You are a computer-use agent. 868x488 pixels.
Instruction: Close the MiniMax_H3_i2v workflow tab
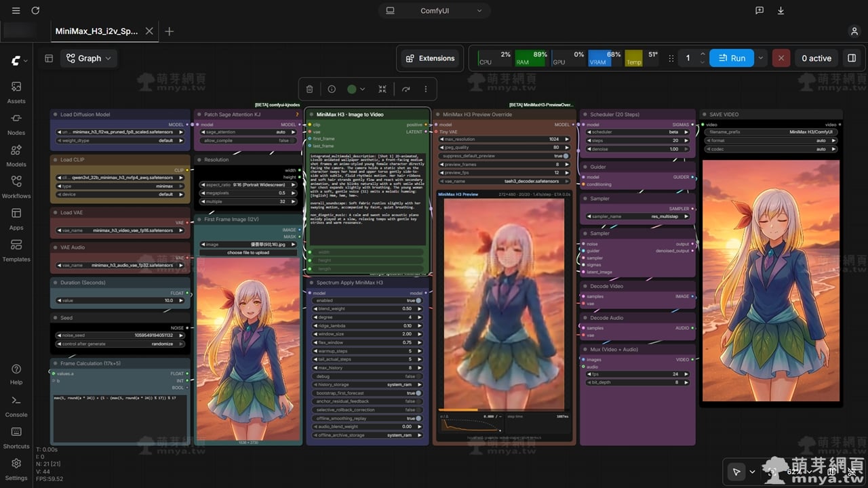pos(149,31)
